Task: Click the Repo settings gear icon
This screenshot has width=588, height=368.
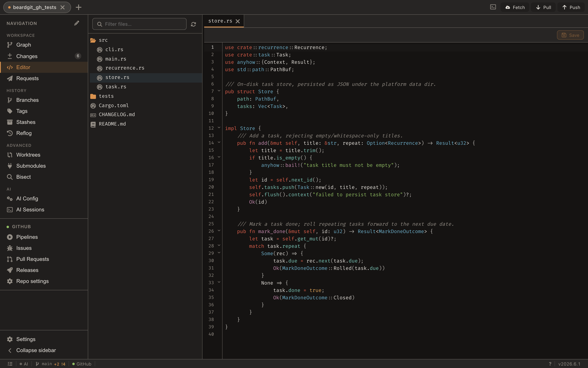Action: 10,281
